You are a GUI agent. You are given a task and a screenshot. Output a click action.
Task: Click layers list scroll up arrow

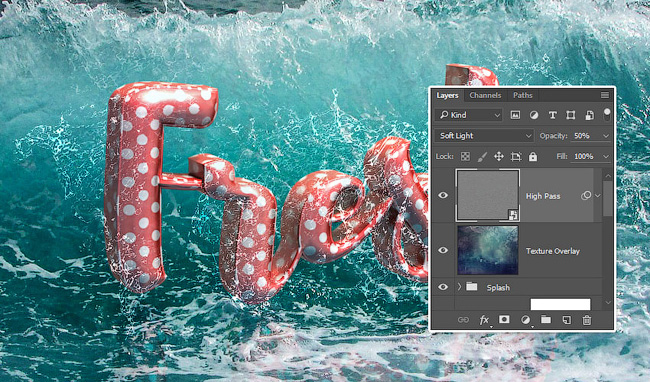tap(608, 176)
